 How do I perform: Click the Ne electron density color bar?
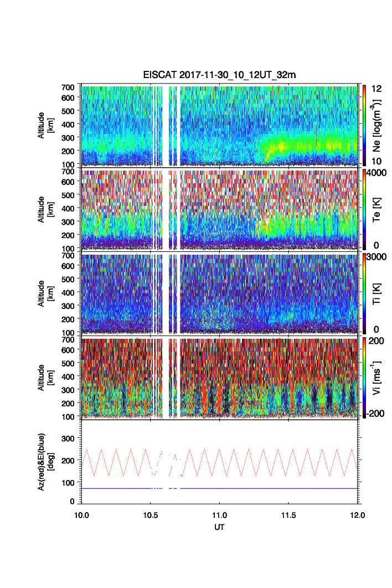coord(363,125)
